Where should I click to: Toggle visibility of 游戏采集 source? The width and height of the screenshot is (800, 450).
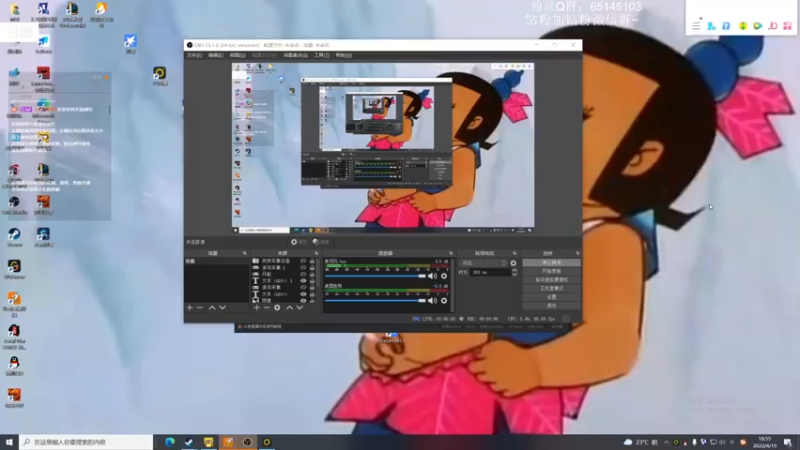pyautogui.click(x=303, y=287)
